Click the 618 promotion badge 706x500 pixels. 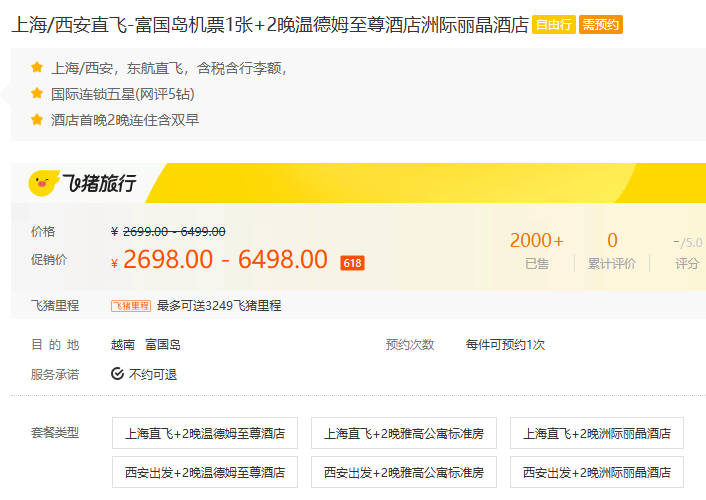(x=353, y=263)
